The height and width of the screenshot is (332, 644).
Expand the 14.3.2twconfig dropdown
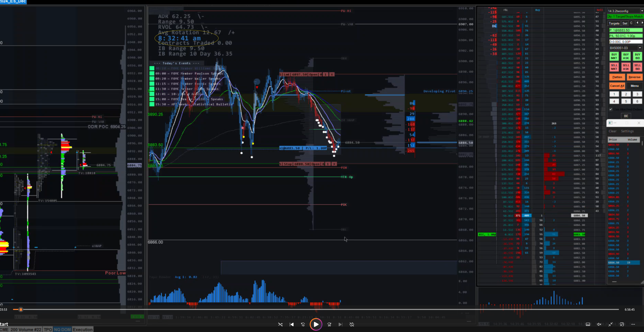click(x=641, y=11)
